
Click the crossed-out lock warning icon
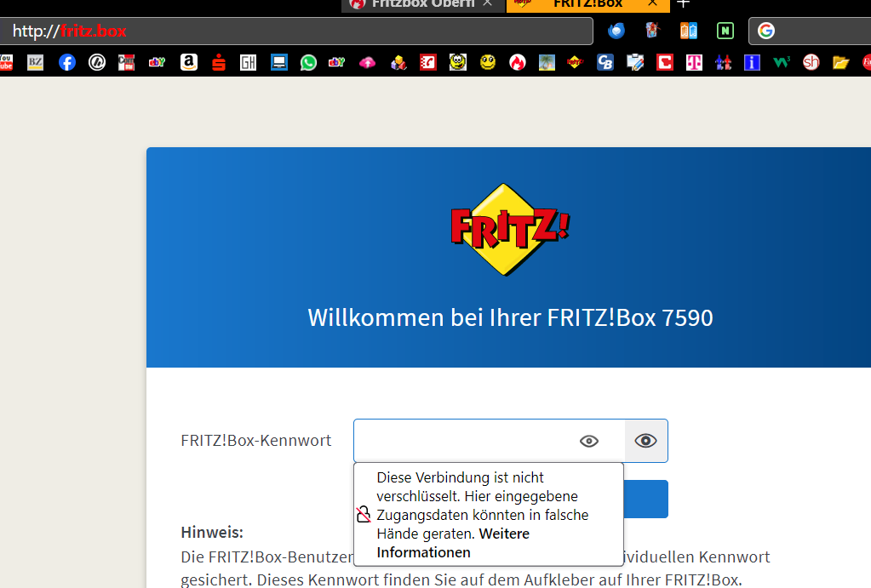tap(364, 514)
